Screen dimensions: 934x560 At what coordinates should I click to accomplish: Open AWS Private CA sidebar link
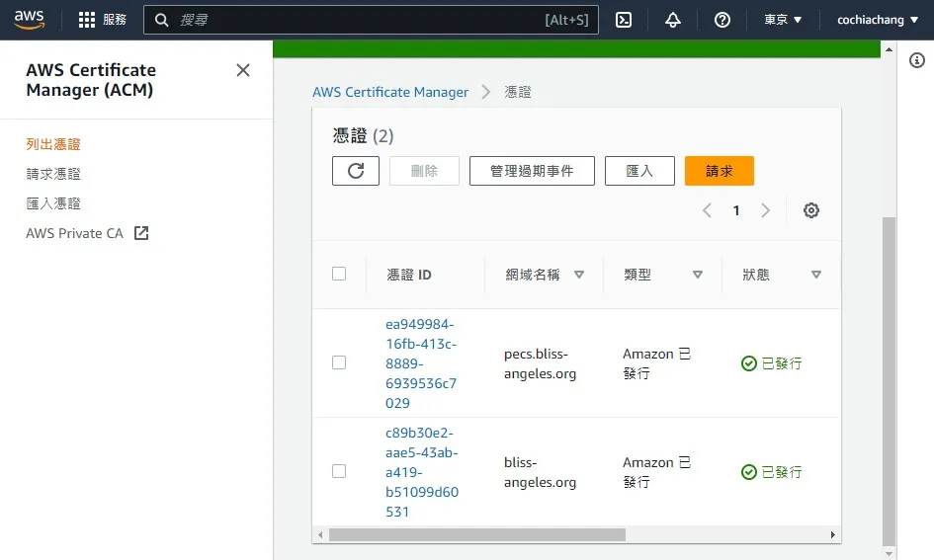(74, 233)
